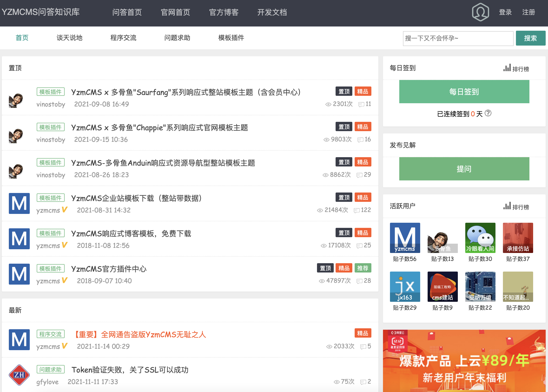Open 空纳万境 active user thumbnail

click(x=480, y=286)
